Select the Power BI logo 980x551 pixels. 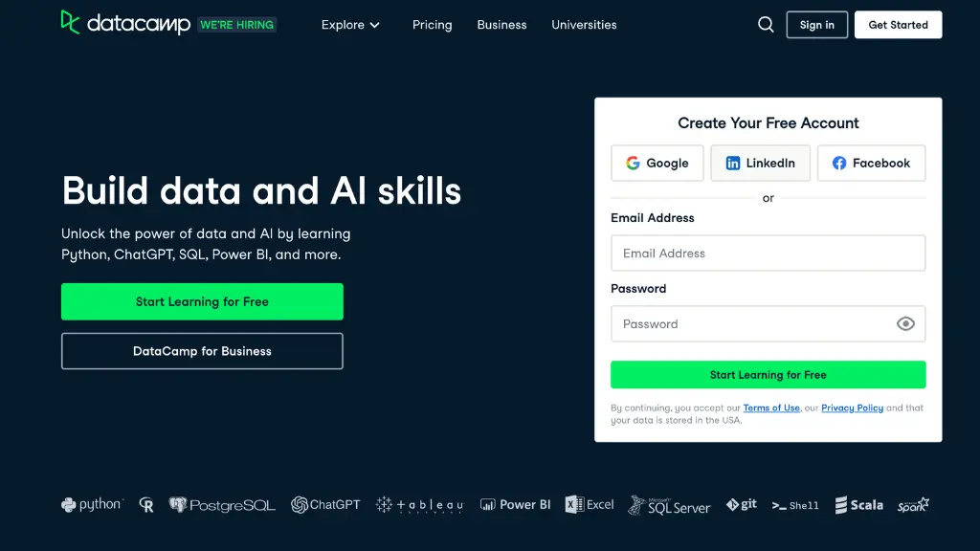(x=515, y=505)
